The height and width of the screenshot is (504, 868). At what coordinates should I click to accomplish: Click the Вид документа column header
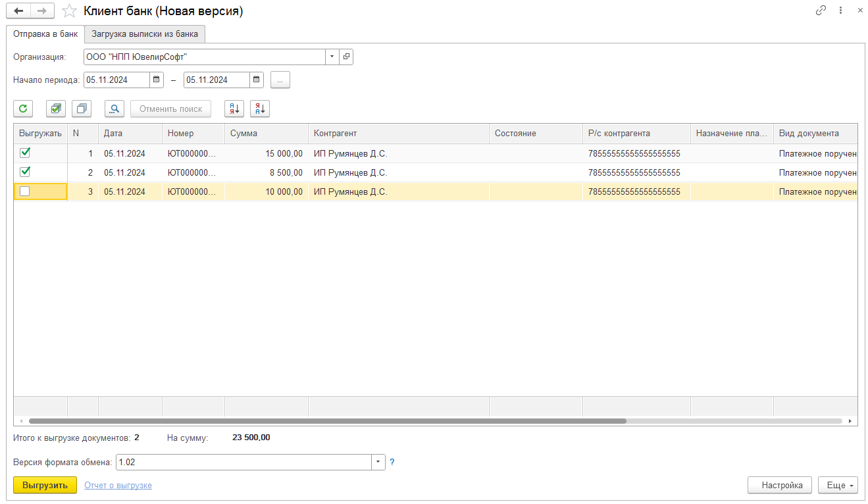[x=815, y=134]
